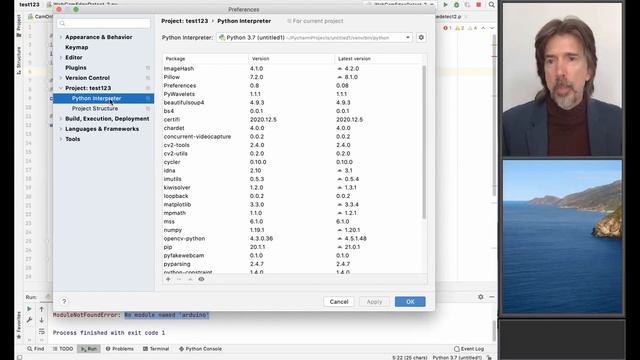Image resolution: width=640 pixels, height=360 pixels.
Task: Expand Build, Execution, Deployment group
Action: tap(61, 119)
